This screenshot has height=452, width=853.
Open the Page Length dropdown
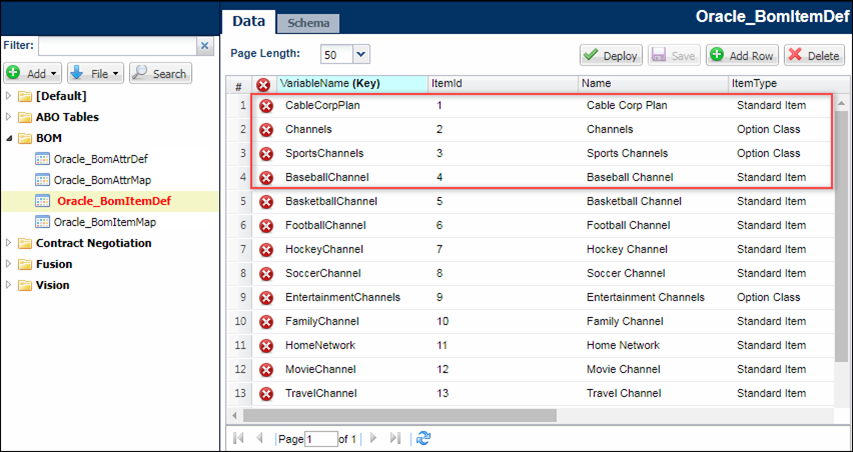(x=362, y=54)
